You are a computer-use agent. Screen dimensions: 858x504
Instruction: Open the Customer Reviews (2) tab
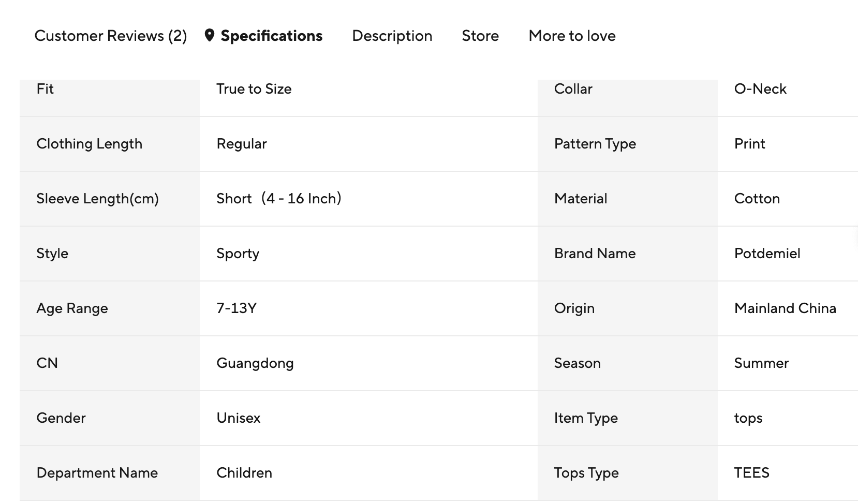pos(110,36)
